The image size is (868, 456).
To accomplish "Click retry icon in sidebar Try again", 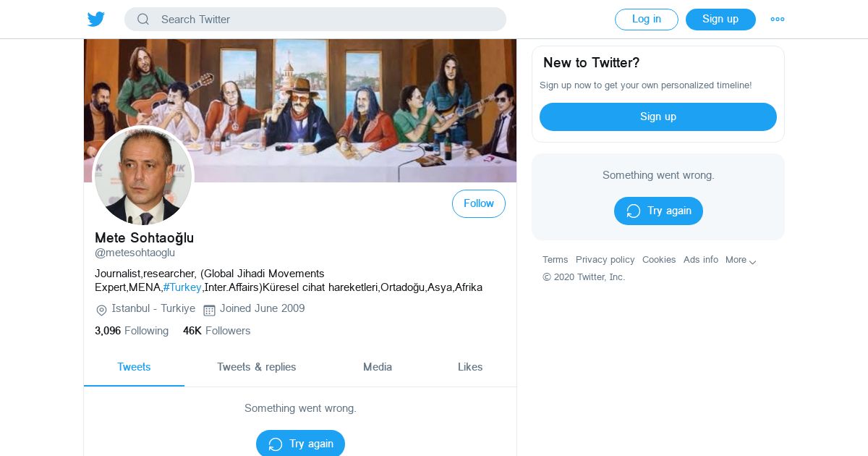I will pos(634,211).
